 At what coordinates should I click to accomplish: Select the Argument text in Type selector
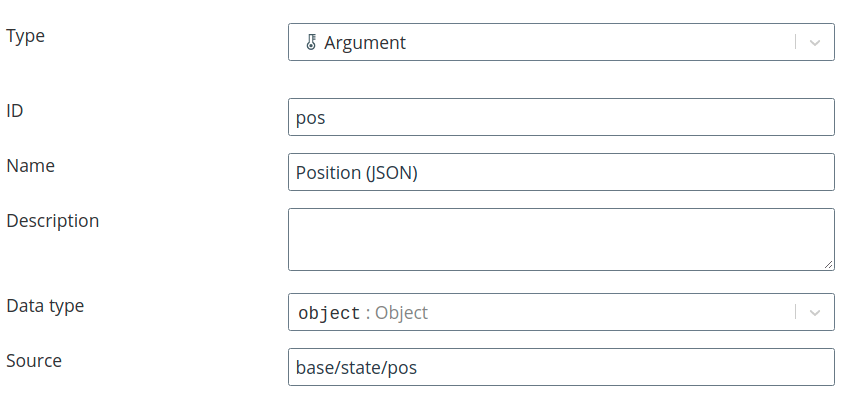pos(365,43)
